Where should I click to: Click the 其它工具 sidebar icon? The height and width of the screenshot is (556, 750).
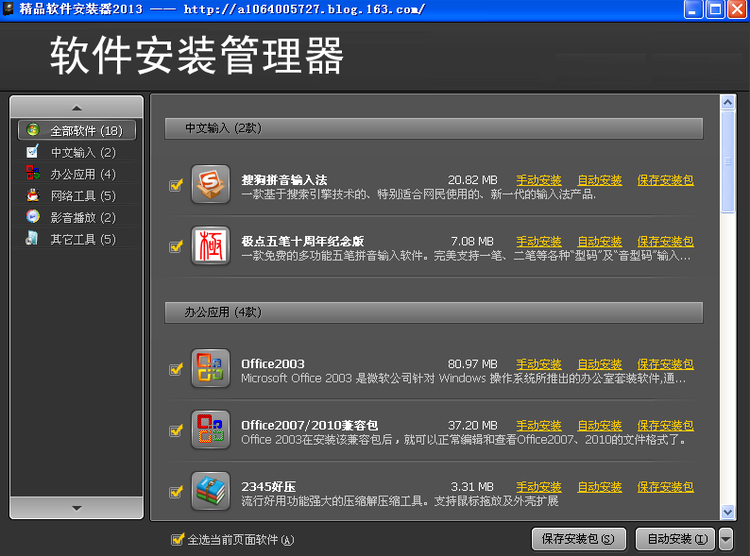pos(33,238)
